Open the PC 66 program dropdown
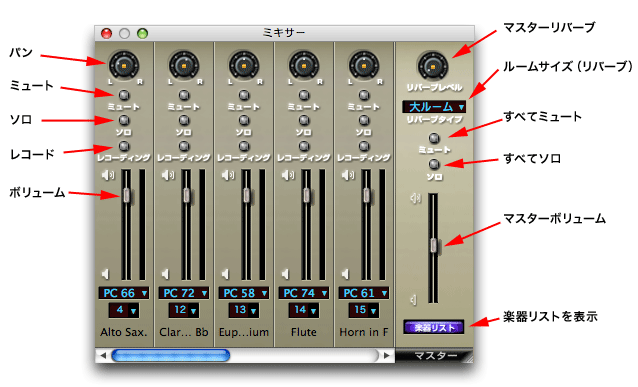This screenshot has height=387, width=638. click(124, 293)
